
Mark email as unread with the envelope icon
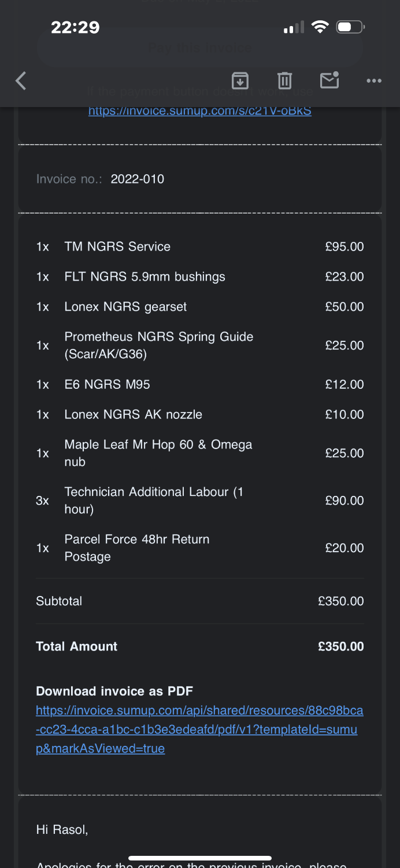coord(329,80)
